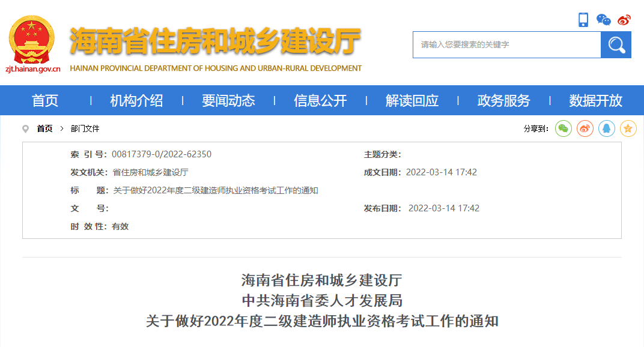This screenshot has height=347, width=644.
Task: Share page via orange Weibo icon
Action: [585, 128]
